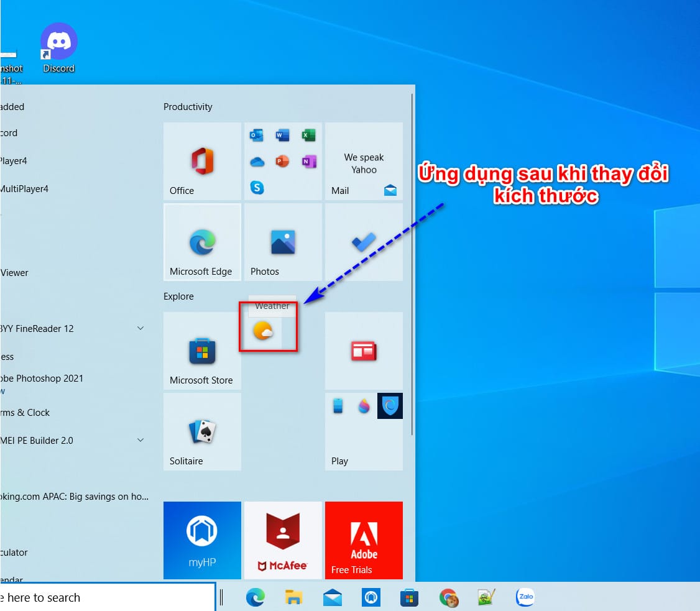
Task: Launch the Microsoft Edge tile
Action: 202,242
